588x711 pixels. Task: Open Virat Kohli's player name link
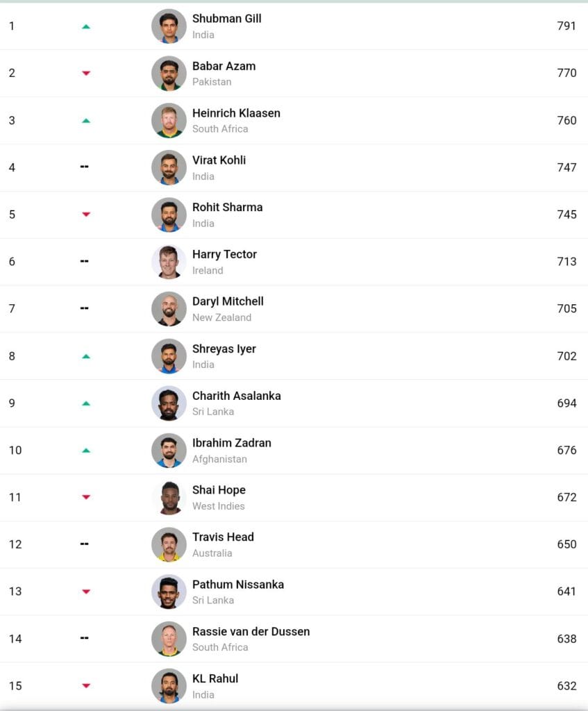pyautogui.click(x=219, y=160)
